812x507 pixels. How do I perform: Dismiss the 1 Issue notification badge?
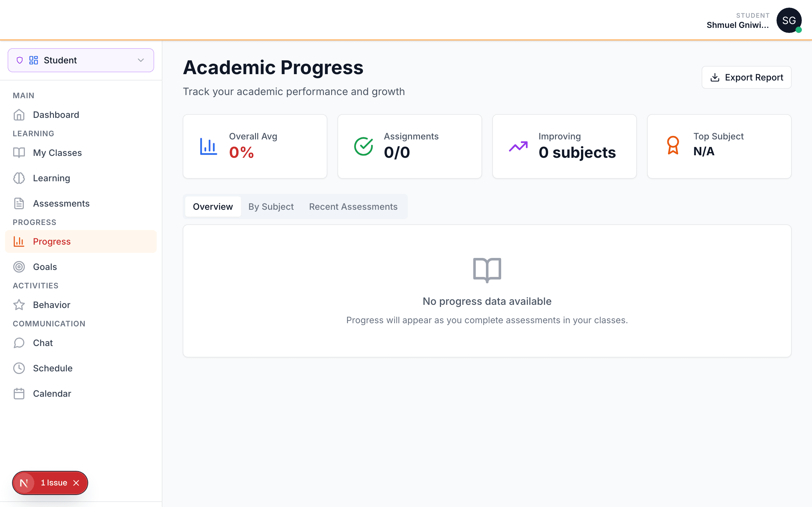76,483
